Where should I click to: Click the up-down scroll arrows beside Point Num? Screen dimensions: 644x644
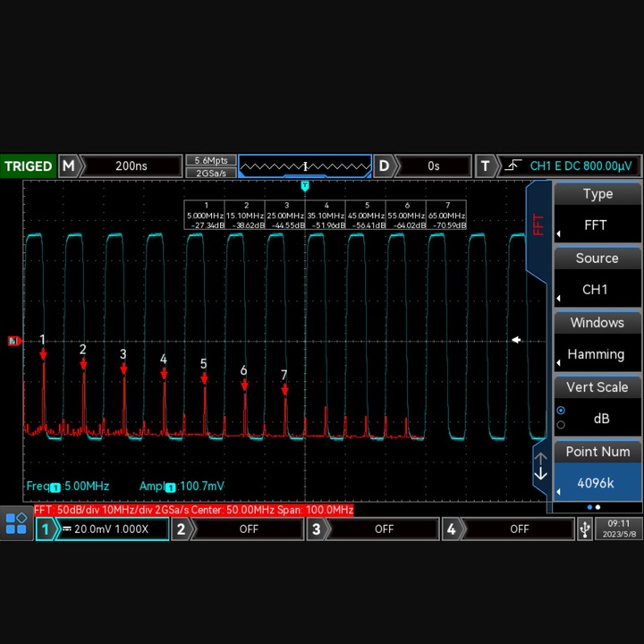pos(540,467)
